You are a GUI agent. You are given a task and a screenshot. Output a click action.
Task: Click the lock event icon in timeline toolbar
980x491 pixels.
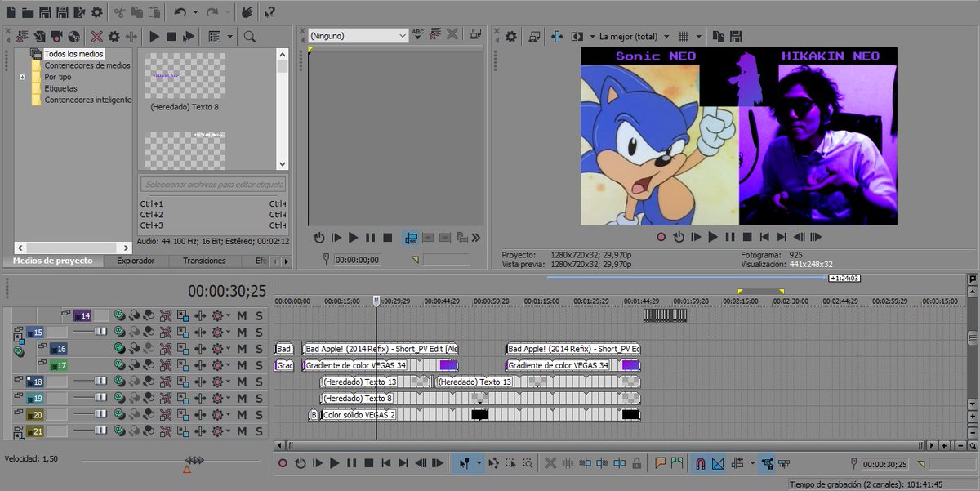click(x=636, y=463)
